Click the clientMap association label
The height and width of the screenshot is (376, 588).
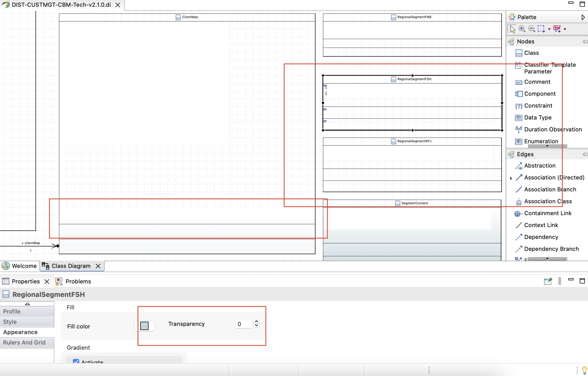pos(31,243)
